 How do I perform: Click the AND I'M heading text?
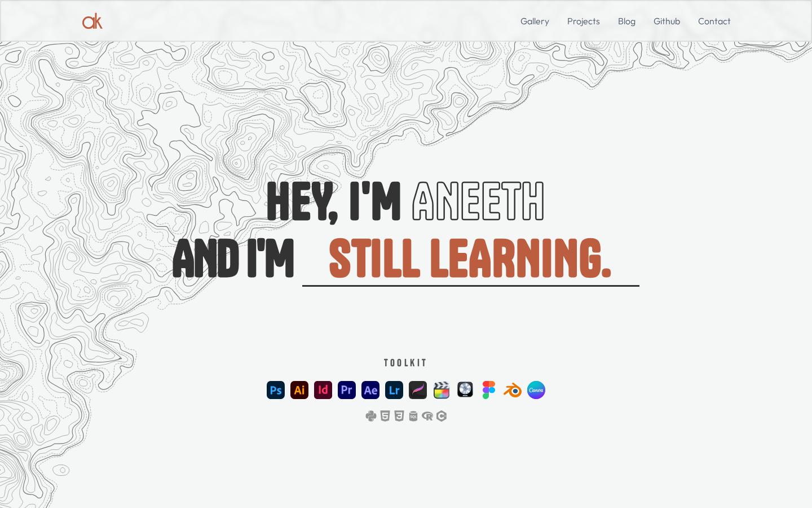click(x=233, y=259)
